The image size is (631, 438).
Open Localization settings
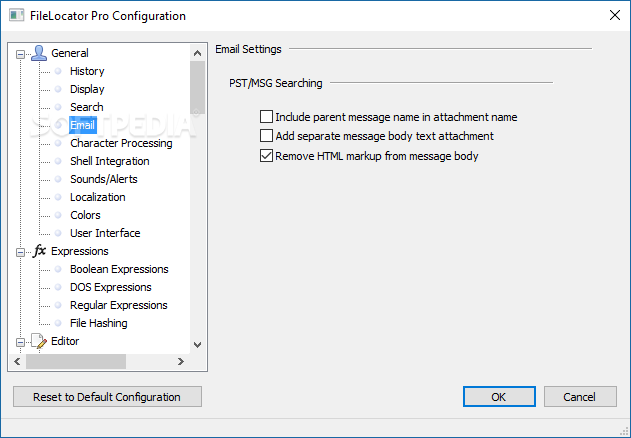(97, 197)
